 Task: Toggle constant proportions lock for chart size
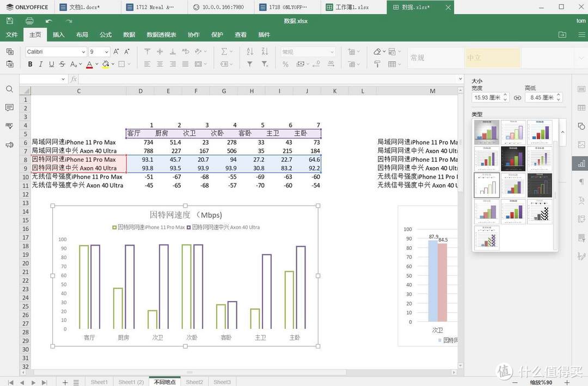[x=518, y=97]
